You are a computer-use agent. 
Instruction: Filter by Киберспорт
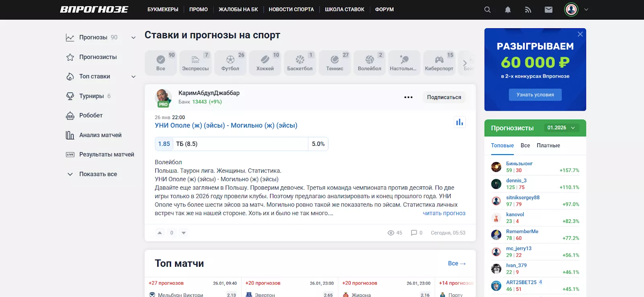[439, 63]
